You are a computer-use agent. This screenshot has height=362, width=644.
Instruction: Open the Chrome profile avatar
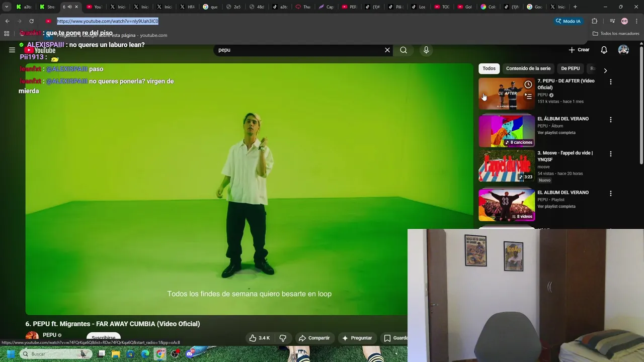tap(624, 21)
